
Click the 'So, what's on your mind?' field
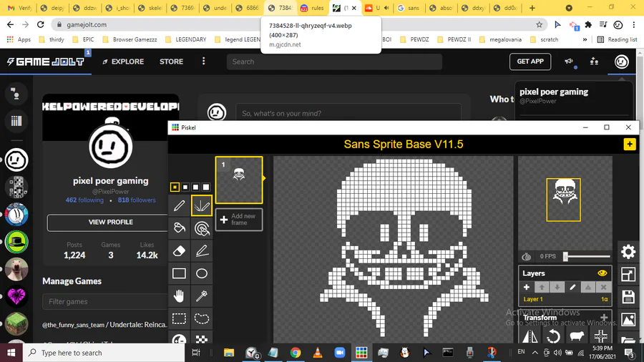click(348, 113)
